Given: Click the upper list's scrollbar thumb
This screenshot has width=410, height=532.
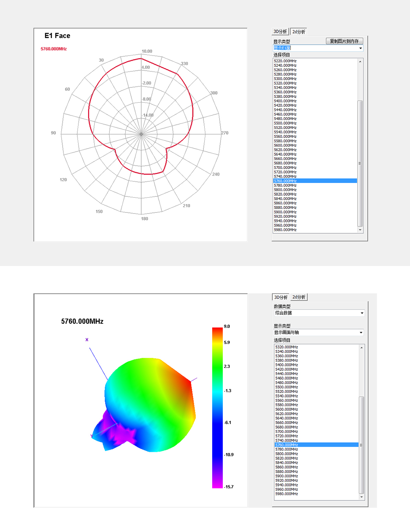Looking at the screenshot, I should tap(360, 163).
